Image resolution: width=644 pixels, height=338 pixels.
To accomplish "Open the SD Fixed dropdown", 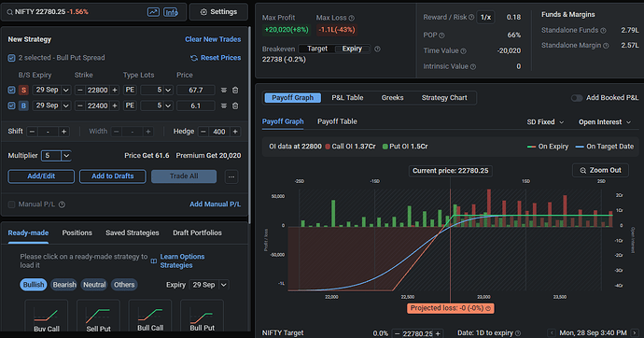I will point(545,122).
